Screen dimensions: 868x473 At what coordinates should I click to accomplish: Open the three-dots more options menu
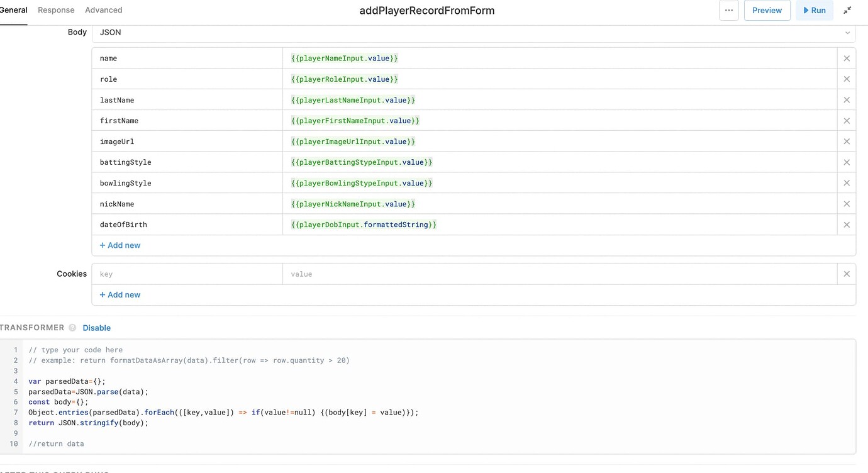tap(728, 10)
